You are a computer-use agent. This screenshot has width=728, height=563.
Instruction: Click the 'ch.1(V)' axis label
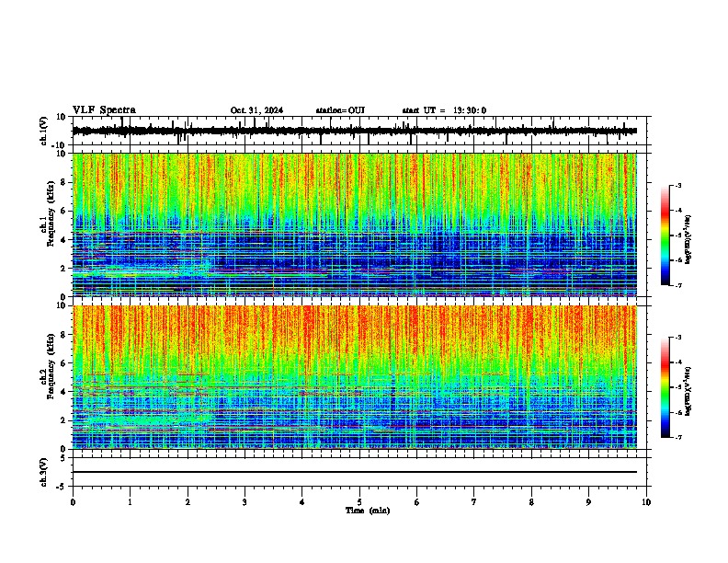click(x=44, y=131)
